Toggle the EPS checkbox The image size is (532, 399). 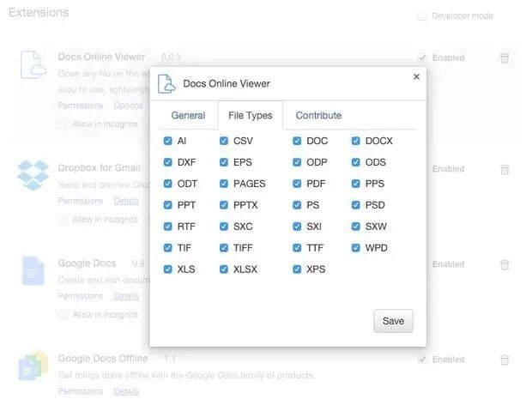(x=224, y=162)
